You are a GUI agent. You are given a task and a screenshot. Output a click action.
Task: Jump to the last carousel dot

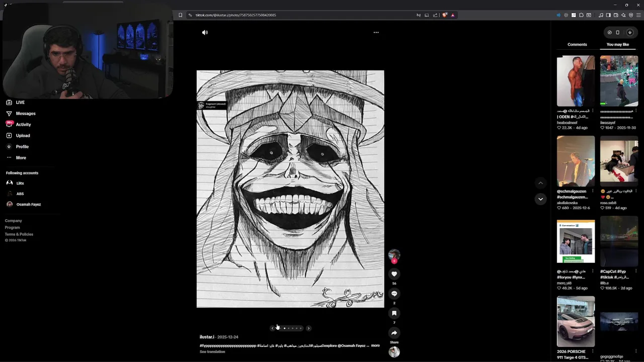(301, 328)
